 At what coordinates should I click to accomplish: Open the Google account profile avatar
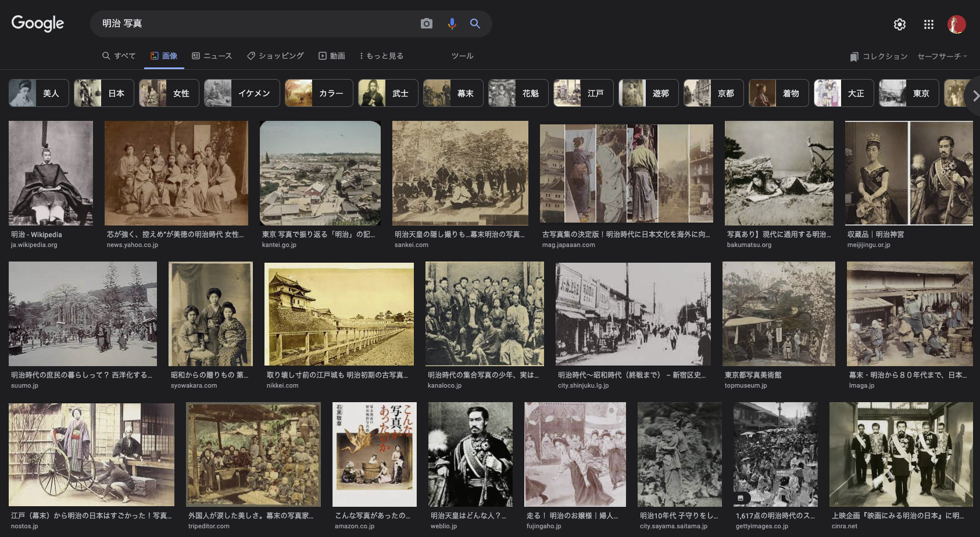pyautogui.click(x=956, y=24)
